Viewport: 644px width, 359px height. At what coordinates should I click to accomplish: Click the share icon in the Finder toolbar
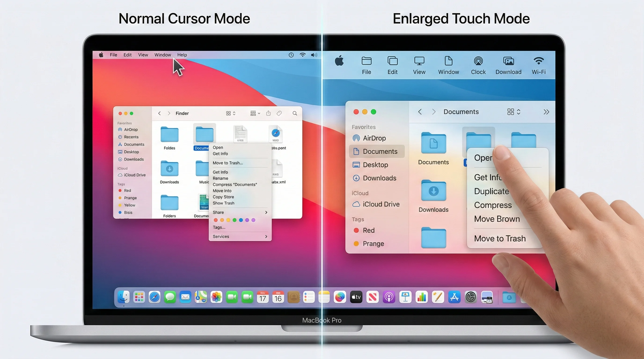click(x=268, y=113)
